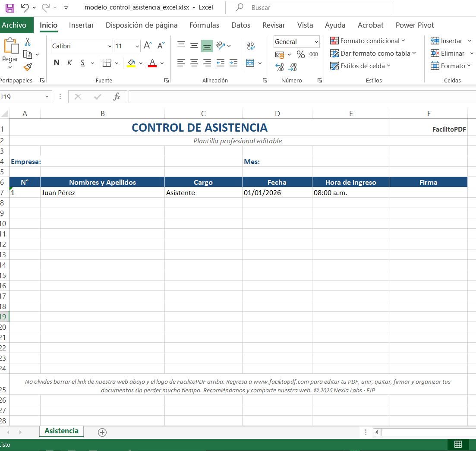Open Número dialog launcher
Screen dimensions: 476x451
pos(320,80)
